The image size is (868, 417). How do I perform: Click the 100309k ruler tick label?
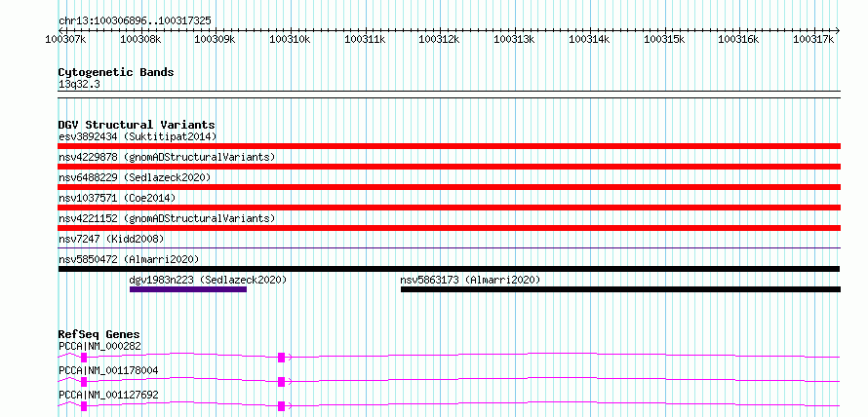(216, 39)
